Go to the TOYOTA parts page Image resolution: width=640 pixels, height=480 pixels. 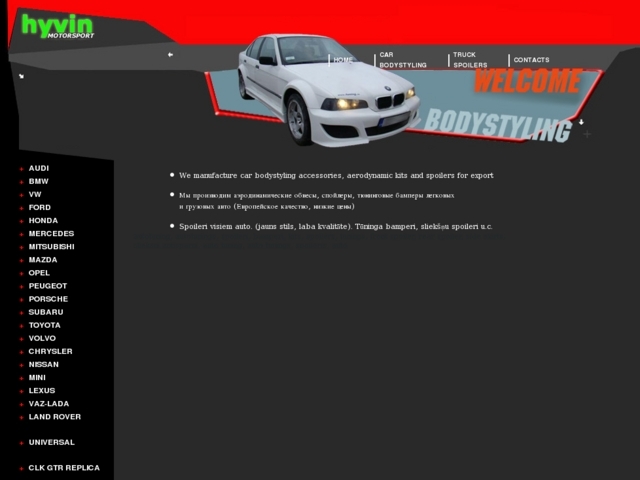coord(44,325)
